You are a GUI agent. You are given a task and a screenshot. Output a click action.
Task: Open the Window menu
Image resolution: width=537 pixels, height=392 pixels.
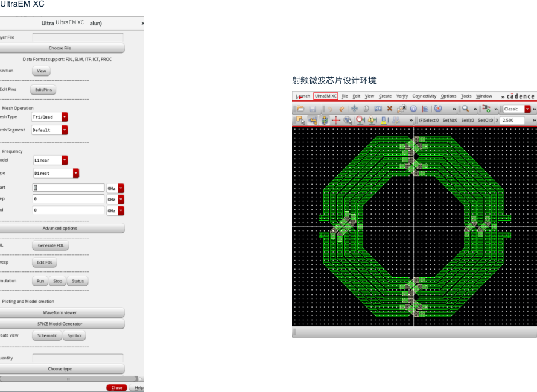coord(484,96)
